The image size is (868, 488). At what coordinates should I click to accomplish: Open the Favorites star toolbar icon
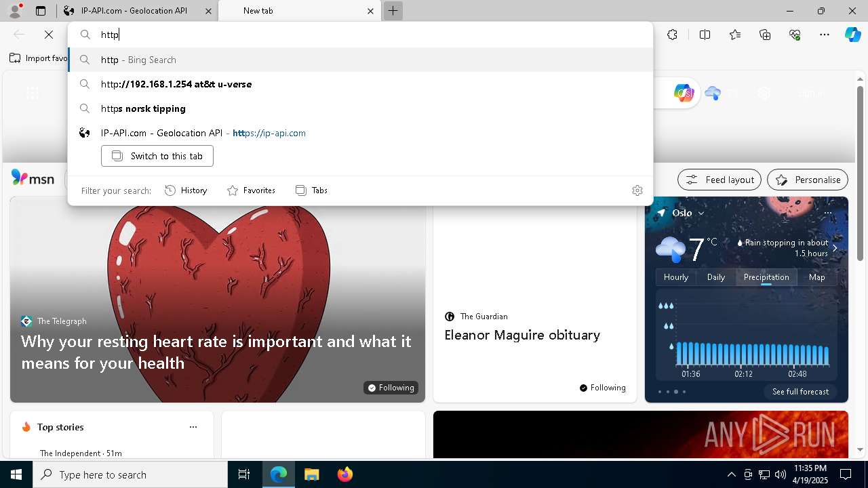tap(735, 35)
